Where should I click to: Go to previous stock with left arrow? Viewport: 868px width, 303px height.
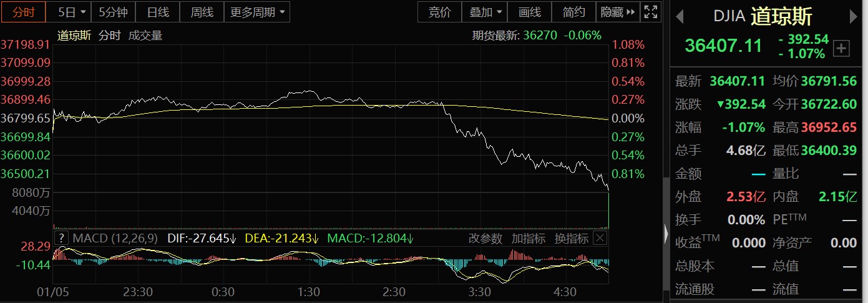(680, 16)
